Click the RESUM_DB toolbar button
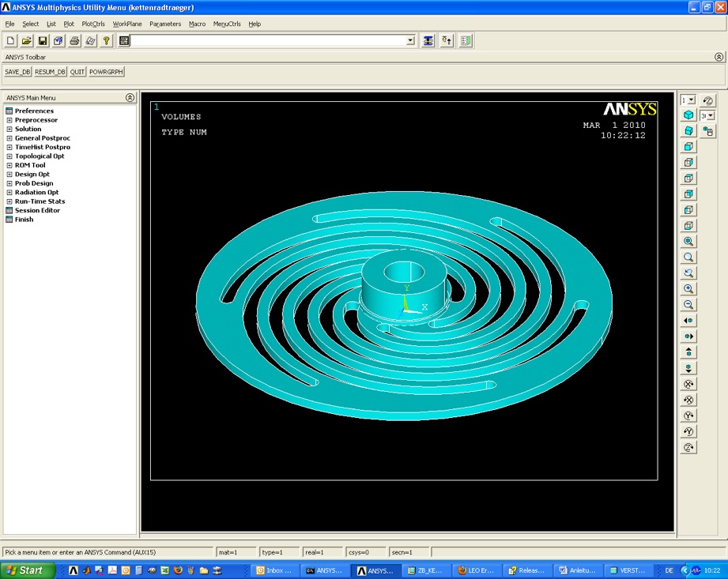This screenshot has height=579, width=728. 50,72
